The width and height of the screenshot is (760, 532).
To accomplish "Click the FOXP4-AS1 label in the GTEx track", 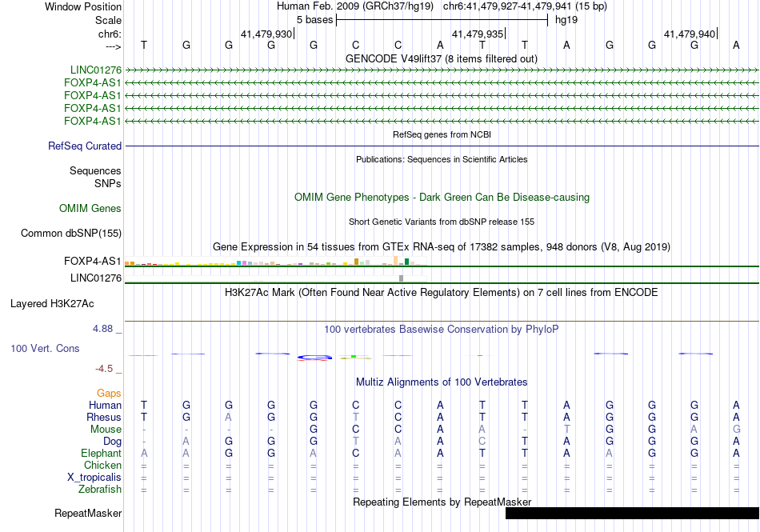I will (x=92, y=261).
